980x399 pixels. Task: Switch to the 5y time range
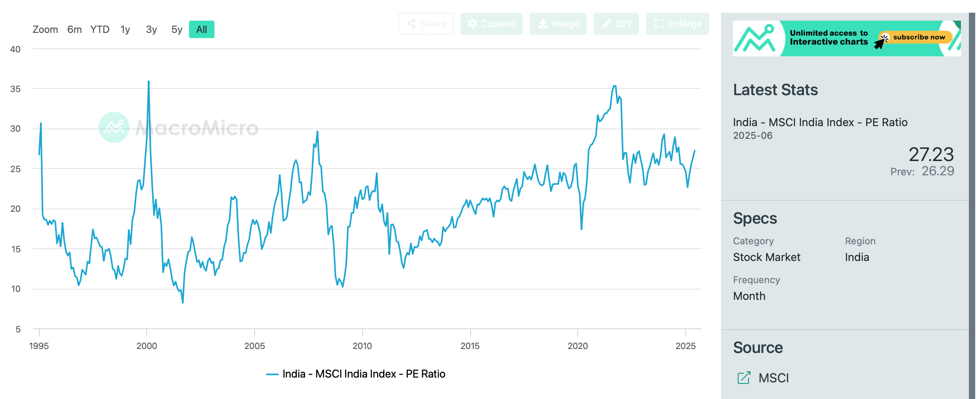176,29
